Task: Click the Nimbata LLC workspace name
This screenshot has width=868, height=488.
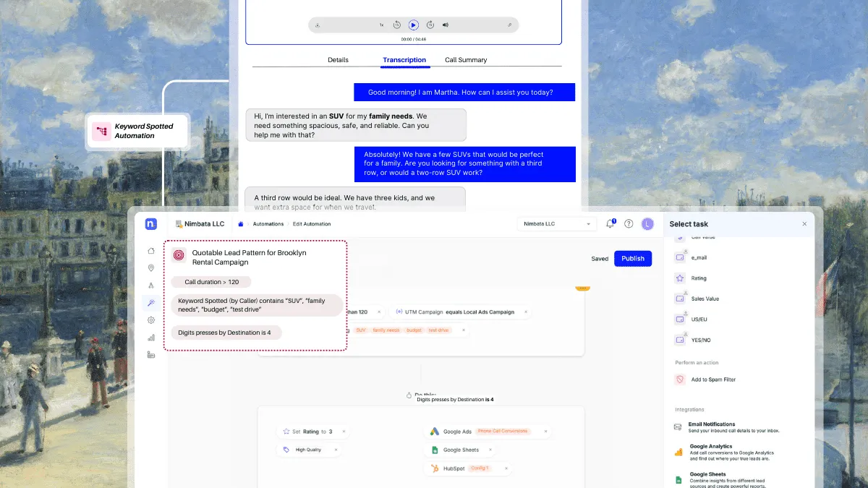Action: 200,224
